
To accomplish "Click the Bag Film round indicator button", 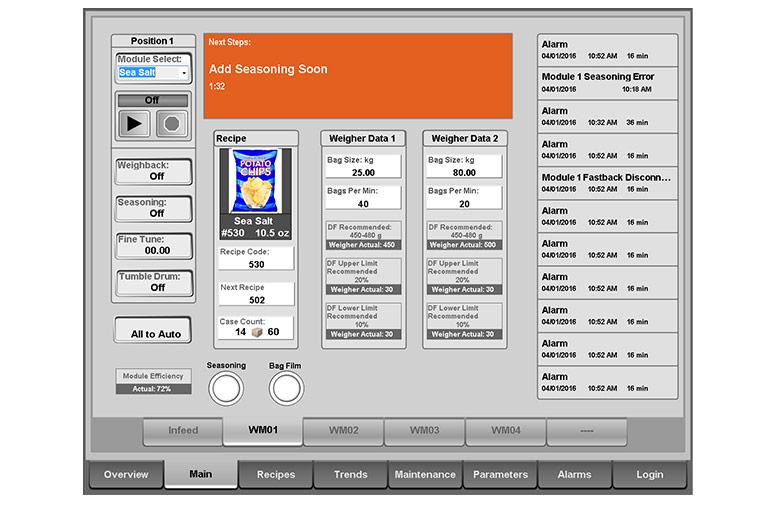I will tap(286, 389).
